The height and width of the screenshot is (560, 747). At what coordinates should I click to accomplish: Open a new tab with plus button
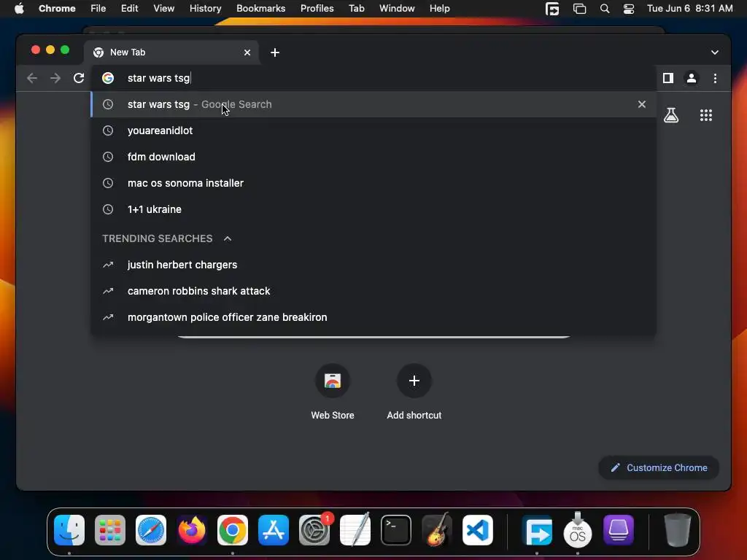click(x=275, y=52)
